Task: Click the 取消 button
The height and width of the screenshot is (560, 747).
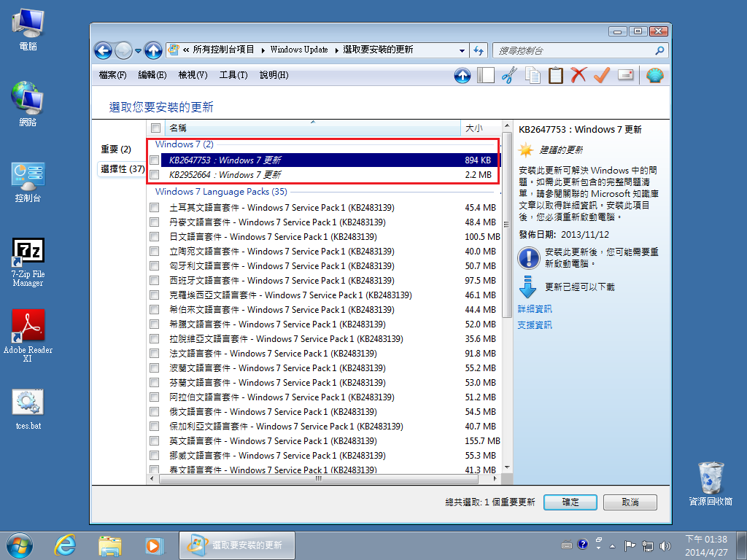Action: click(x=630, y=502)
